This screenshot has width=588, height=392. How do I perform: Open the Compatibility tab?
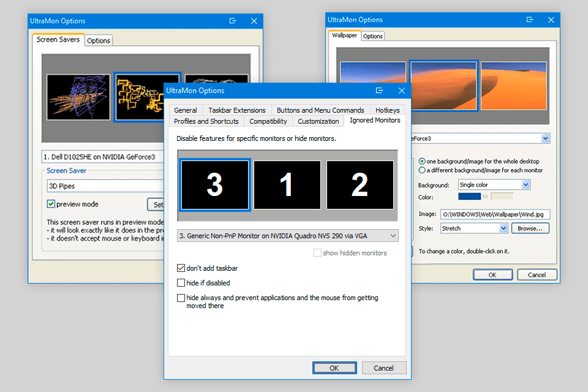pyautogui.click(x=268, y=121)
